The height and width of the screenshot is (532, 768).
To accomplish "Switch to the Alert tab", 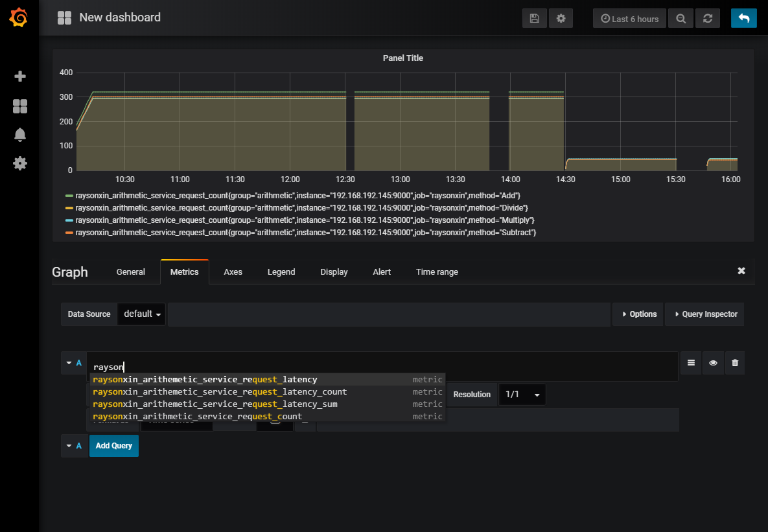I will tap(382, 272).
